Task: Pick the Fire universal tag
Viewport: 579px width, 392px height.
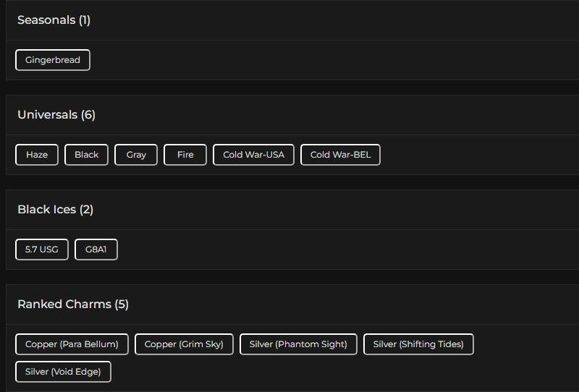Action: coord(185,155)
